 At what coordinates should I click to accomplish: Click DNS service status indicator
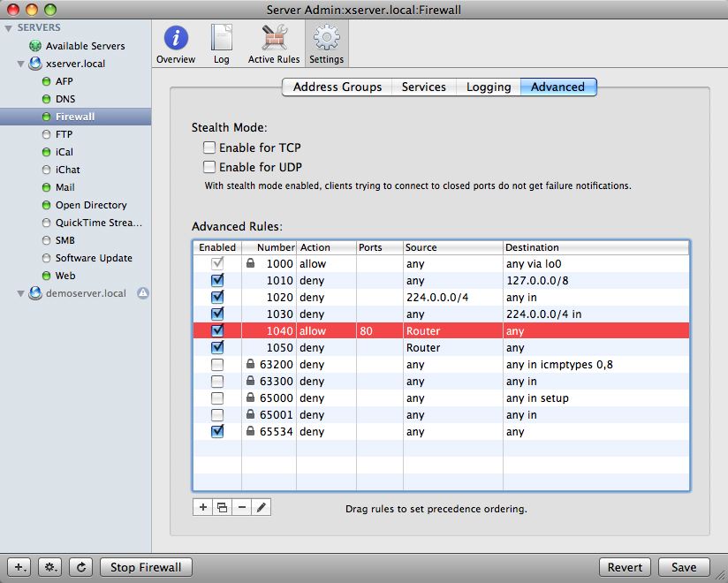click(x=46, y=99)
